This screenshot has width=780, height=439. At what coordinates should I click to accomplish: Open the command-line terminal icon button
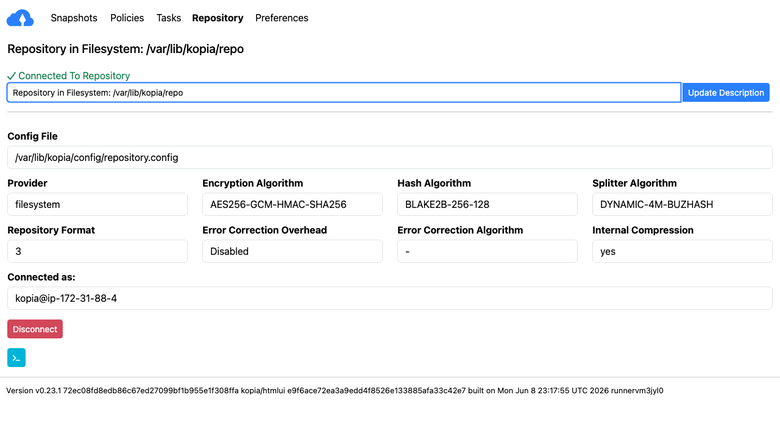pyautogui.click(x=16, y=357)
